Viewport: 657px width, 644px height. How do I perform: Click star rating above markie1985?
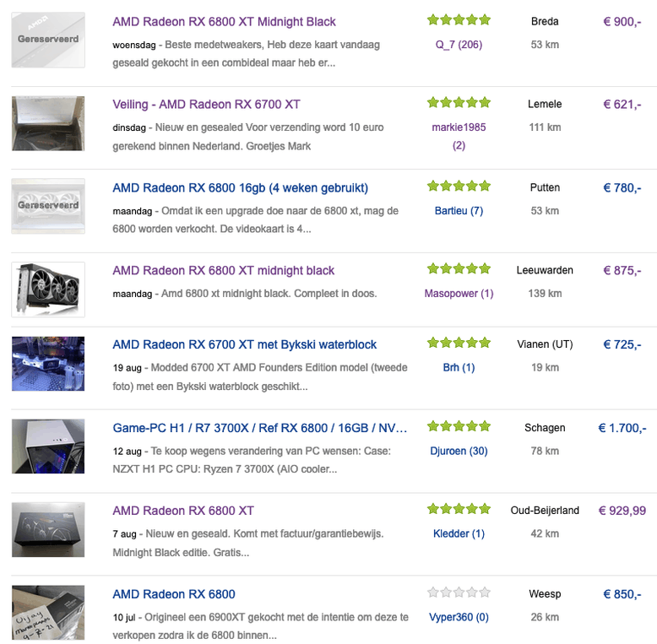pos(458,103)
